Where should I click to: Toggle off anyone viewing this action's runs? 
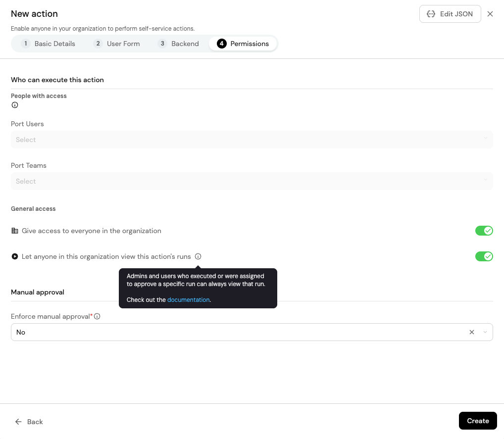pos(484,256)
